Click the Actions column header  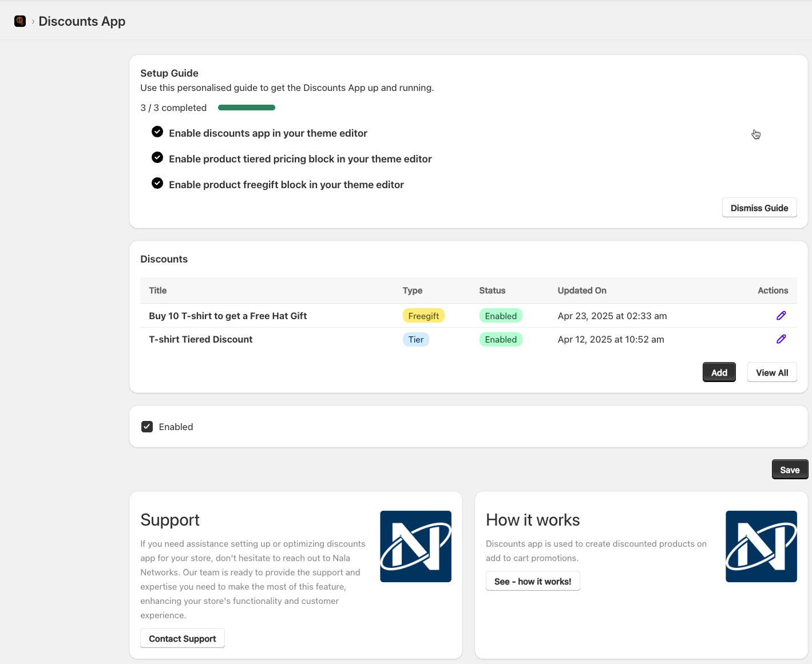[x=773, y=291]
